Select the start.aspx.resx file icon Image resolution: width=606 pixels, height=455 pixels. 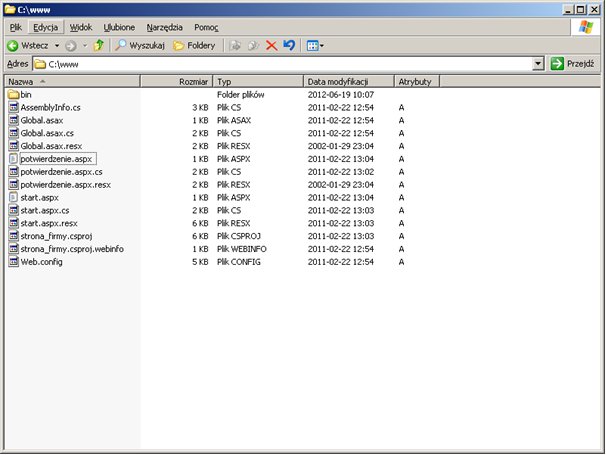pyautogui.click(x=14, y=223)
